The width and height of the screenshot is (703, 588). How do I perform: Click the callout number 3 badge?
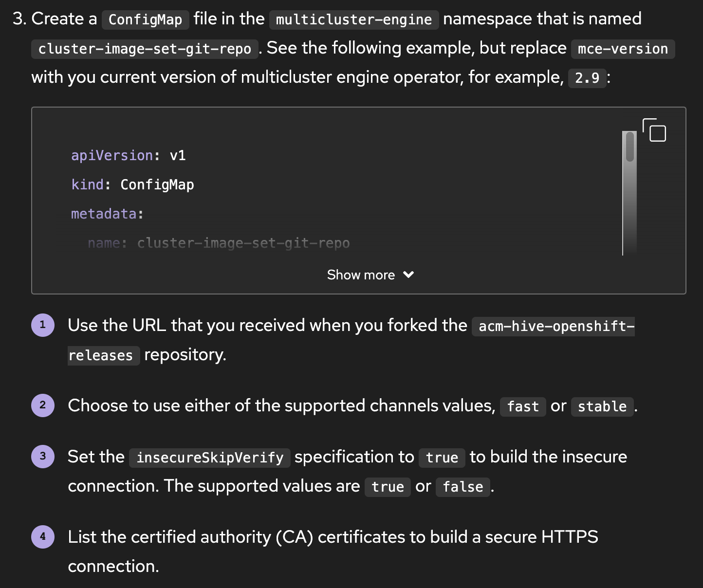click(43, 456)
